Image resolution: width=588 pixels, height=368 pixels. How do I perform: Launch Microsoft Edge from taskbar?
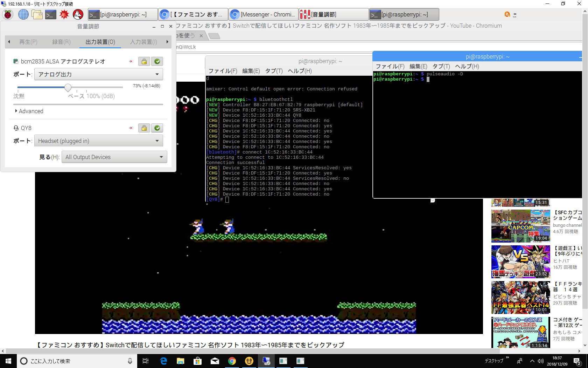click(x=163, y=361)
